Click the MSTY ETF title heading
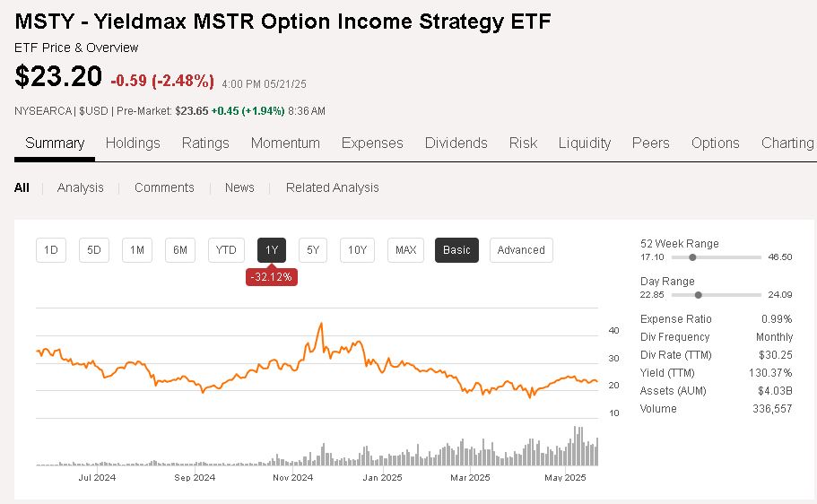The image size is (817, 504). (282, 22)
